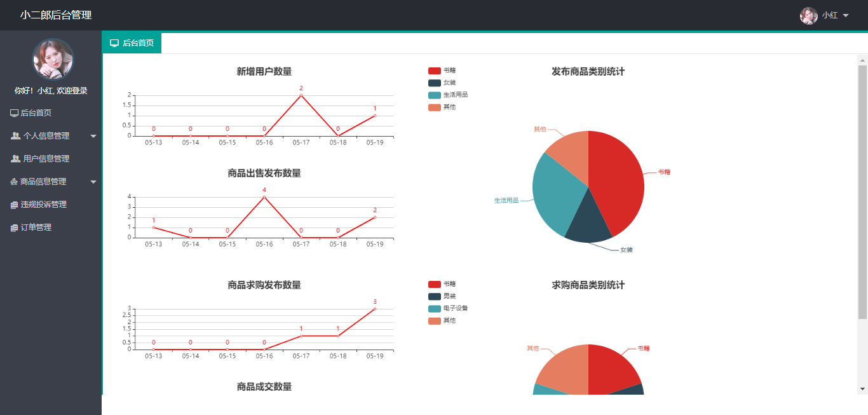Toggle the 女装 legend item
Viewport: 868px width, 415px height.
coord(442,83)
